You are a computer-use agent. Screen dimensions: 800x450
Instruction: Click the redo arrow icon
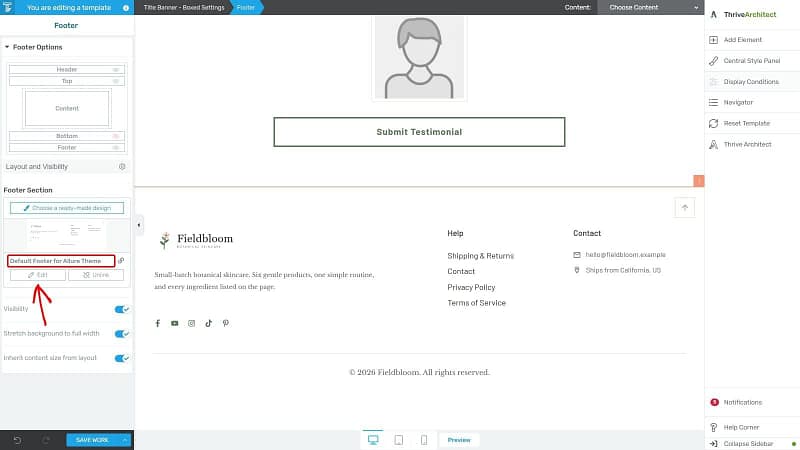pos(46,440)
